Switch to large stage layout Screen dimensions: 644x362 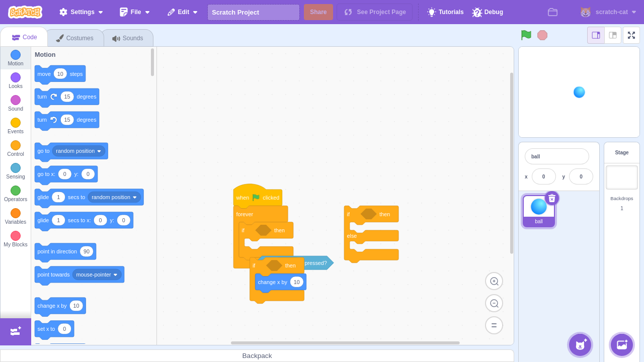[613, 35]
